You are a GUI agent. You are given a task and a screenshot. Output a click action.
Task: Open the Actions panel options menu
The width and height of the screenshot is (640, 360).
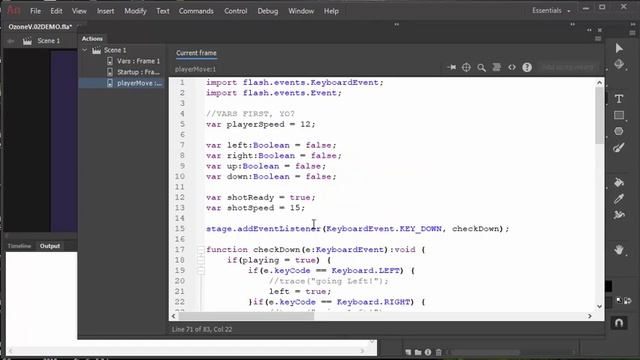(x=598, y=39)
